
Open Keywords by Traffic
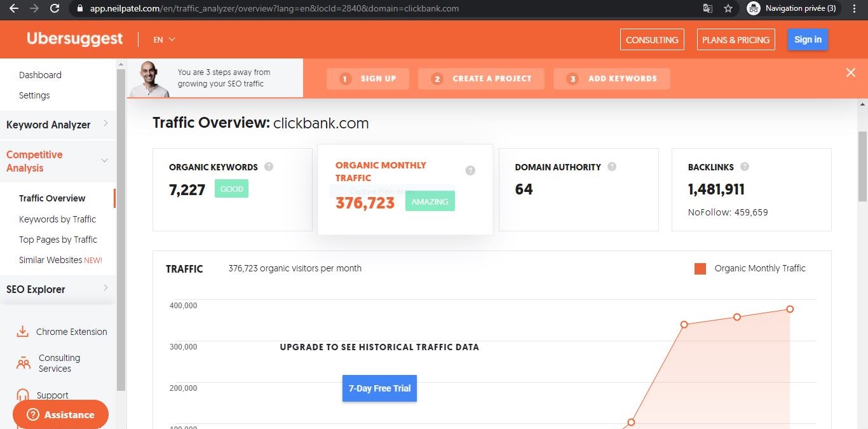pos(57,219)
